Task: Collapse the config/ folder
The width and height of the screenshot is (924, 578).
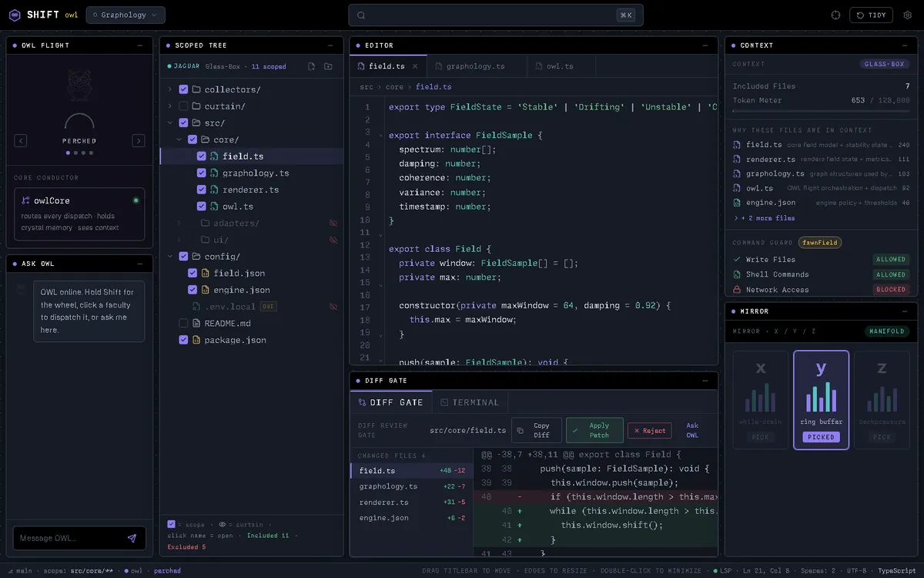Action: (x=170, y=257)
